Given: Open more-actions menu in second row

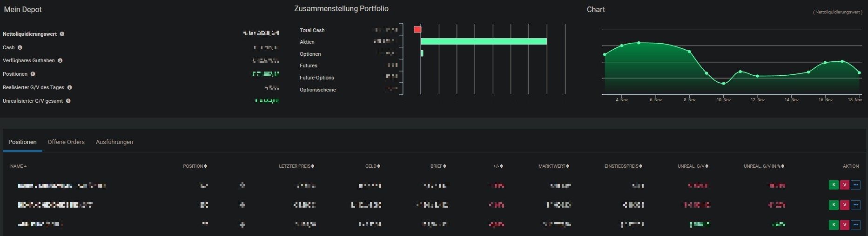Looking at the screenshot, I should [855, 204].
